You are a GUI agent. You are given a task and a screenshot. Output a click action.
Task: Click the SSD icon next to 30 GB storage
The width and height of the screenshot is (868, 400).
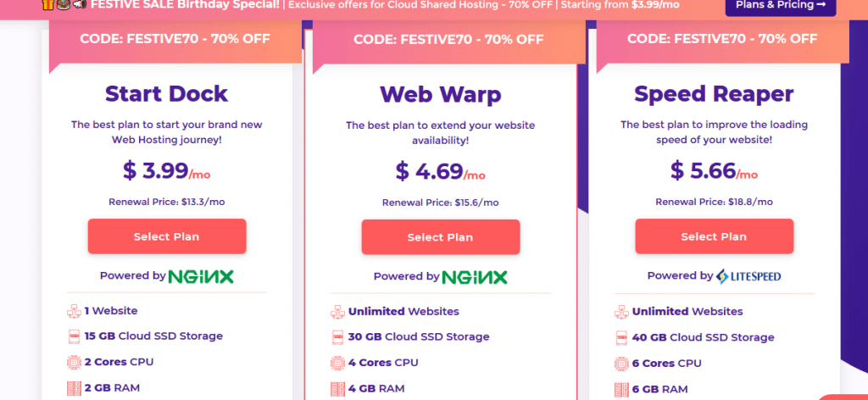coord(337,336)
